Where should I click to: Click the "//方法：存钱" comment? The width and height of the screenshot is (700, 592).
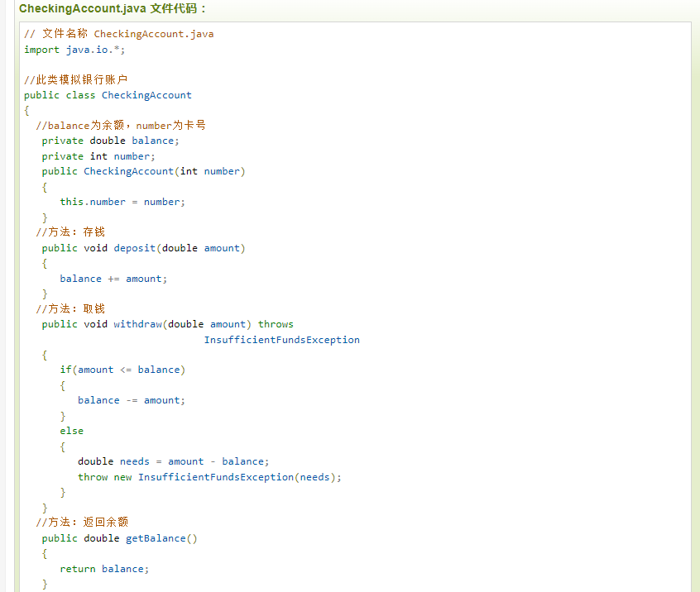pos(70,232)
